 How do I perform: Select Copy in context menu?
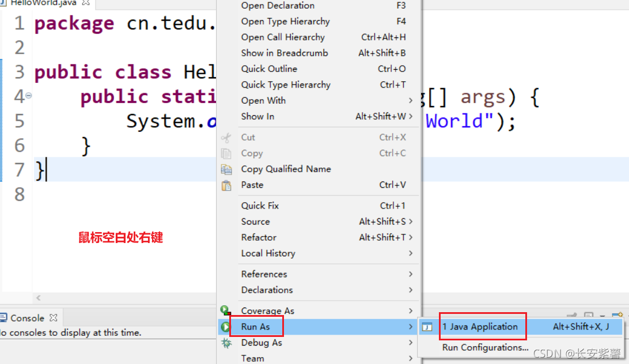pos(319,153)
